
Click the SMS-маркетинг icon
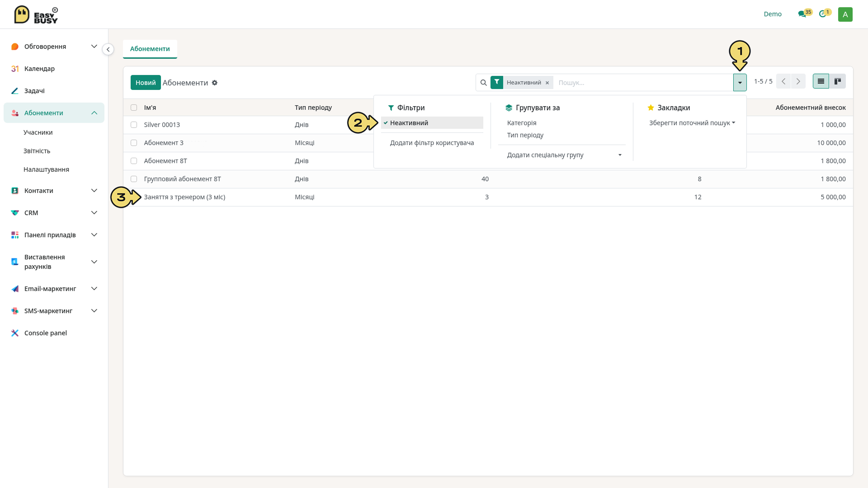point(15,311)
